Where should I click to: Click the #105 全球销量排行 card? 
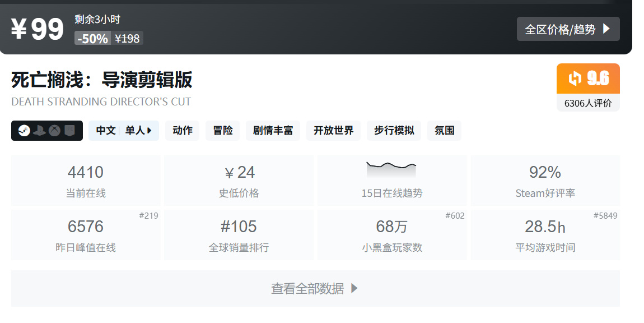(x=239, y=234)
